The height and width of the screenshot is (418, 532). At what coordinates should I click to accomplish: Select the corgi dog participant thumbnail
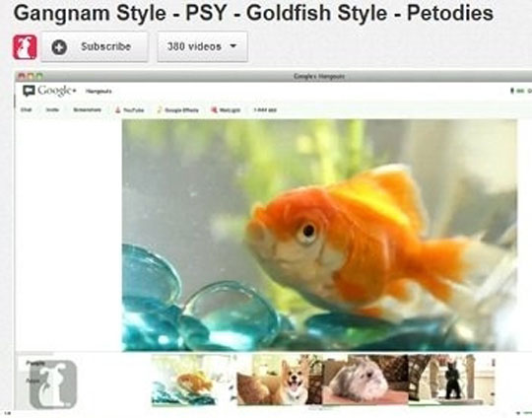point(279,380)
